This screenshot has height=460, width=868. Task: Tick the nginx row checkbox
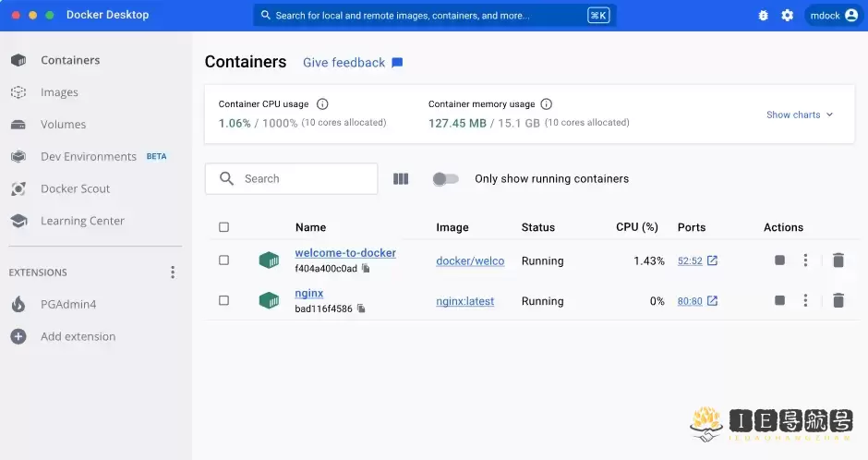(223, 300)
